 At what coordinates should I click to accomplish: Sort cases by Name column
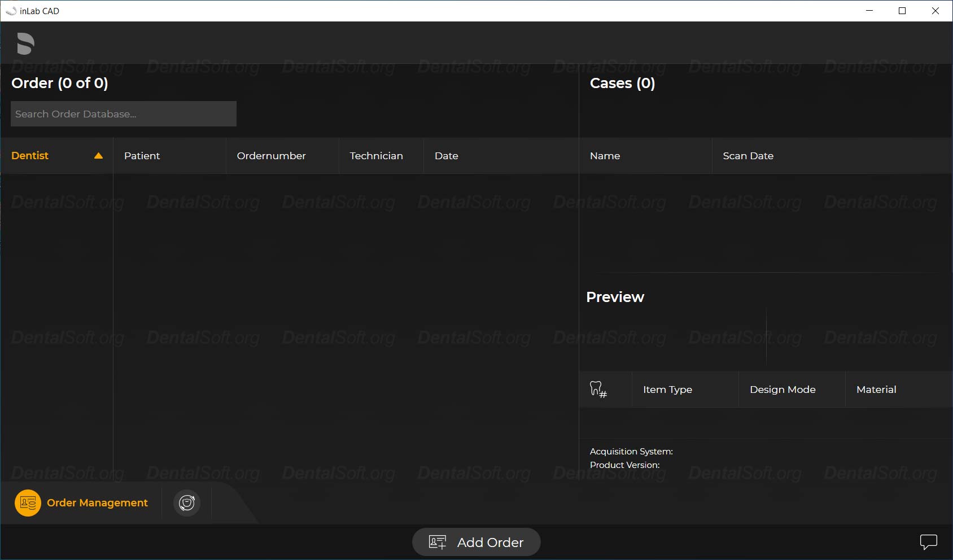coord(605,156)
